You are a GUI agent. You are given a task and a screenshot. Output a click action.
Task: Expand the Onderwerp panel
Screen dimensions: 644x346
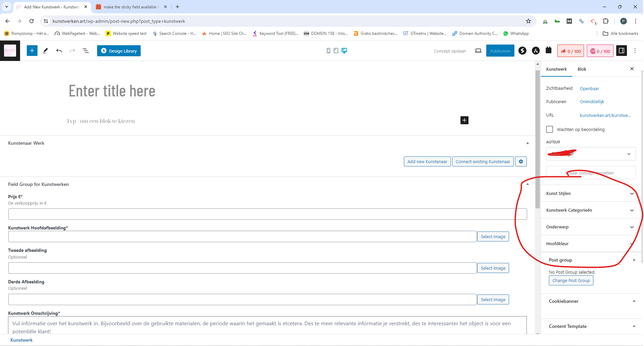tap(591, 227)
